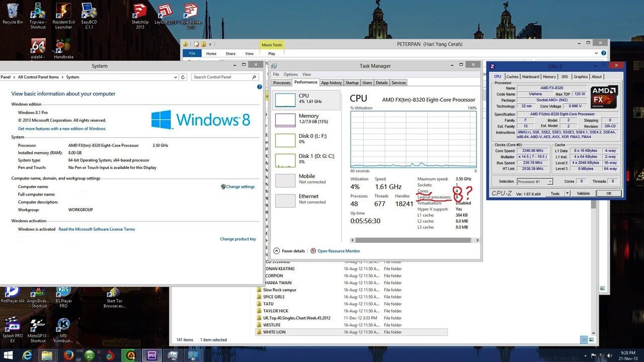Open the help icon in the Explorer ribbon
Image resolution: width=644 pixels, height=362 pixels.
point(604,53)
